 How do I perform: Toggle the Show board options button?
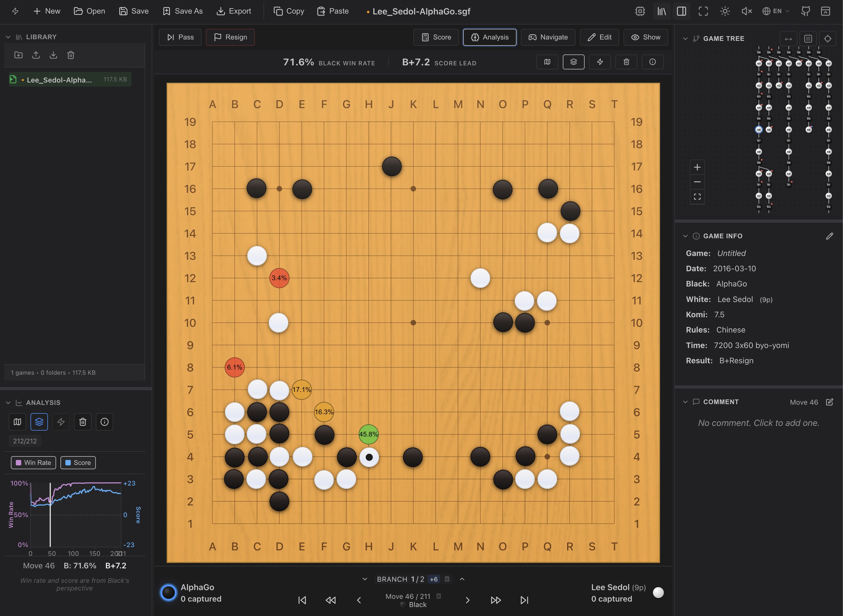(645, 37)
